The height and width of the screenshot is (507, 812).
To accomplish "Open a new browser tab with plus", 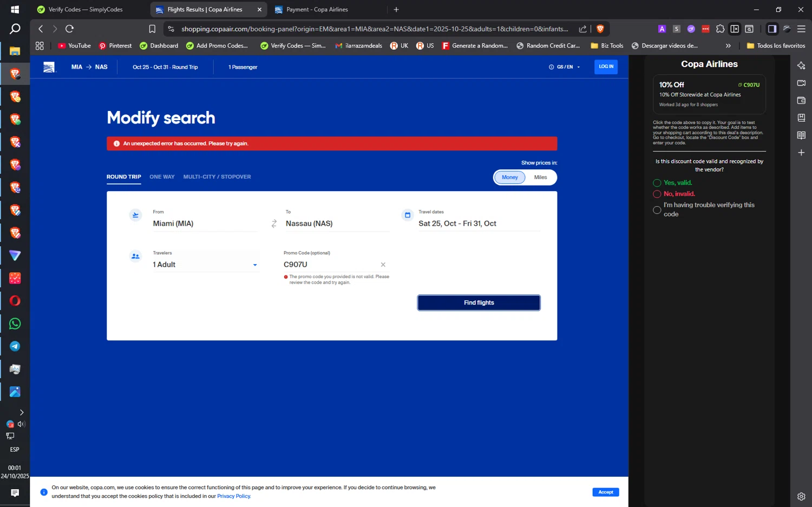I will 396,9.
